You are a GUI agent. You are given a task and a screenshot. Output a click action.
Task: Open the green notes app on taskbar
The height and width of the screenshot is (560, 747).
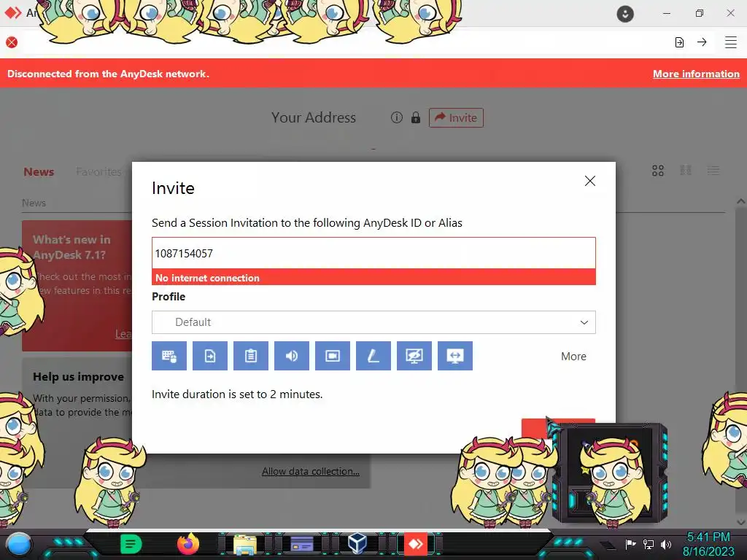(131, 544)
